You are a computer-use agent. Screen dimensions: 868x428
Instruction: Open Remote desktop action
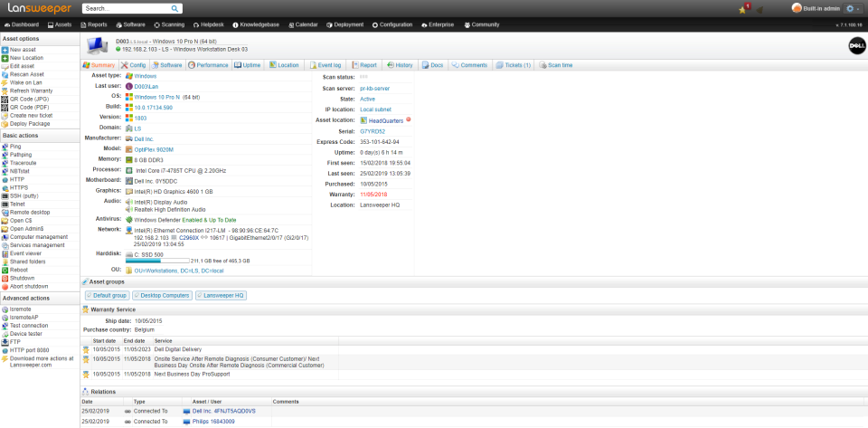[x=29, y=212]
